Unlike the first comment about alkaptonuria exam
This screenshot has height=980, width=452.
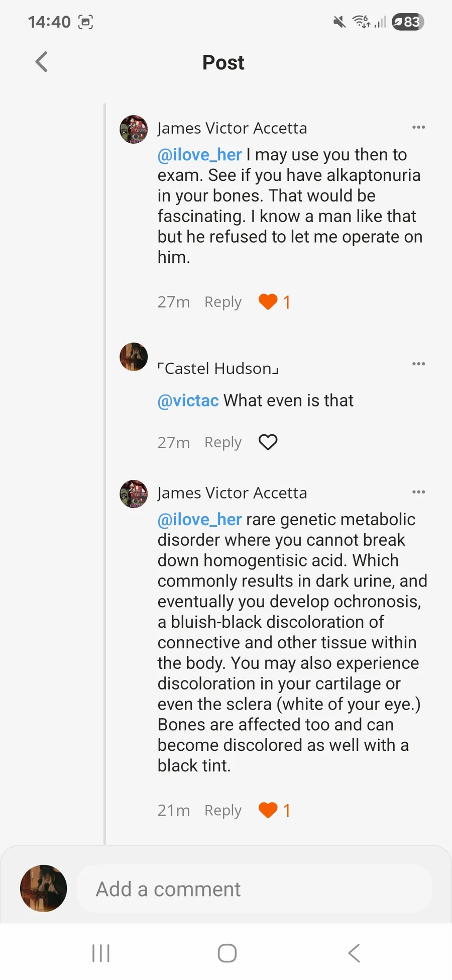[268, 302]
